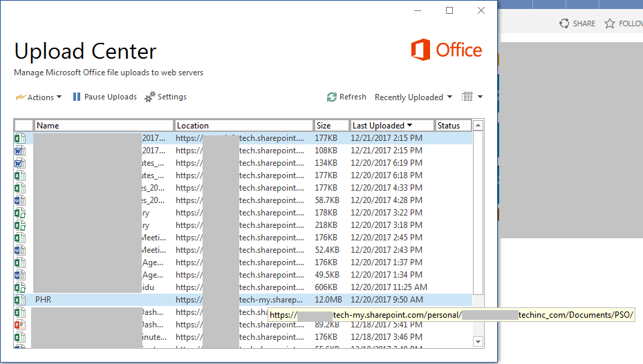Sort by the Name column header
643x364 pixels.
(x=103, y=126)
